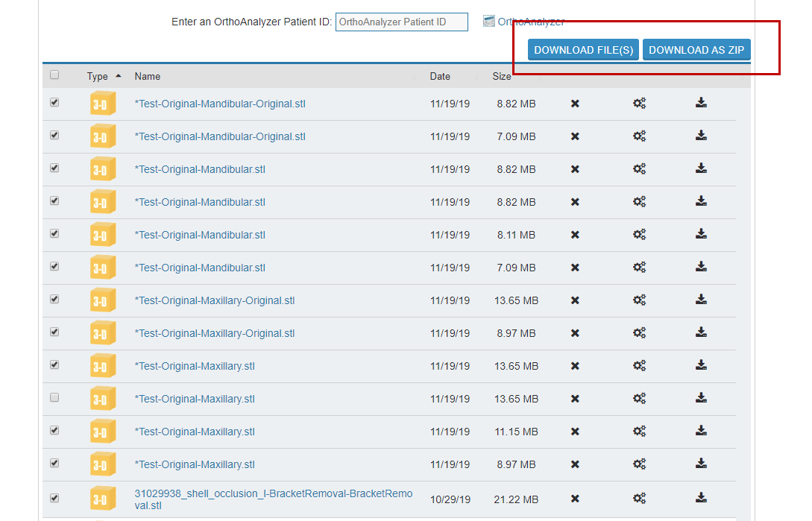
Task: Uncheck the 7.09 MB Mandibular-Original.stl row
Action: tap(54, 135)
